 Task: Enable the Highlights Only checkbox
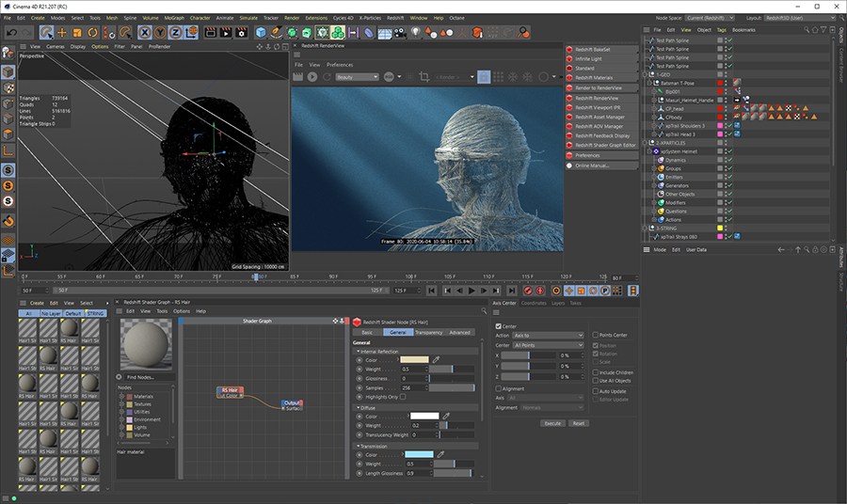click(x=403, y=397)
